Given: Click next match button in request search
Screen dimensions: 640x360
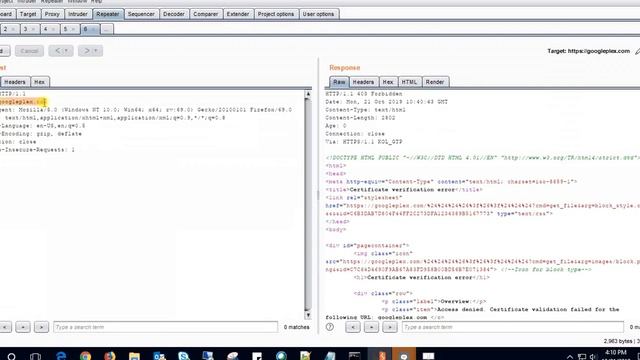Looking at the screenshot, I should point(41,327).
